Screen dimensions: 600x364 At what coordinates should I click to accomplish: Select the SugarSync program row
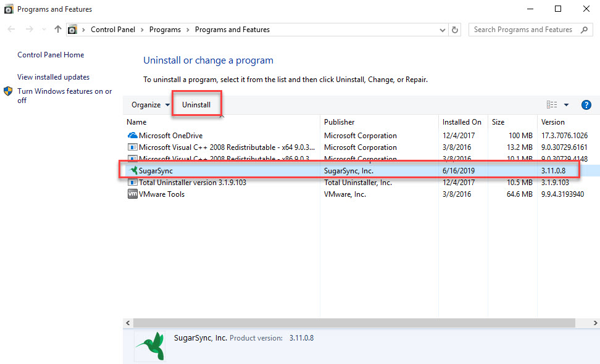[361, 170]
